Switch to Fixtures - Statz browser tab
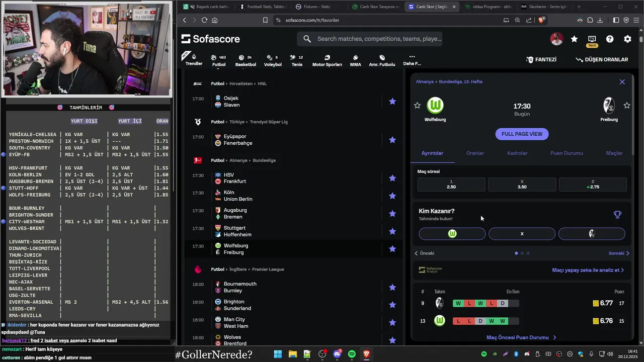The image size is (644, 362). tap(317, 7)
